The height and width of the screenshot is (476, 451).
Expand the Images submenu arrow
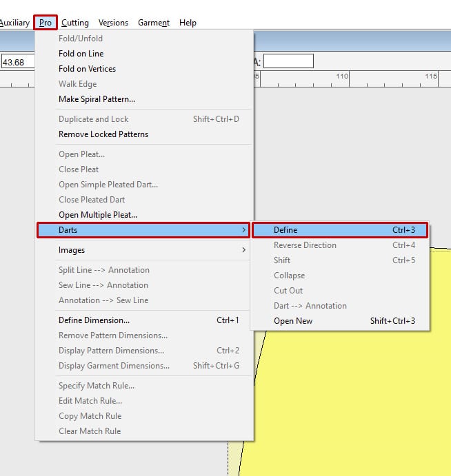tap(243, 250)
